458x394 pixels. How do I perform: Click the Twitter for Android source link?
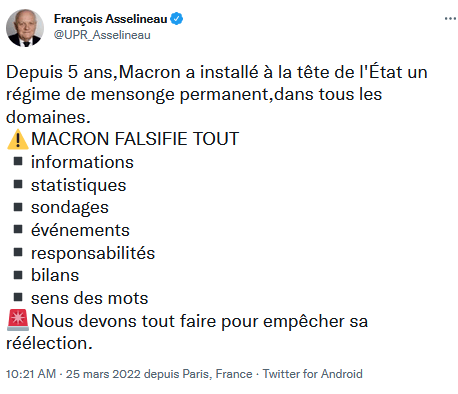(x=312, y=374)
